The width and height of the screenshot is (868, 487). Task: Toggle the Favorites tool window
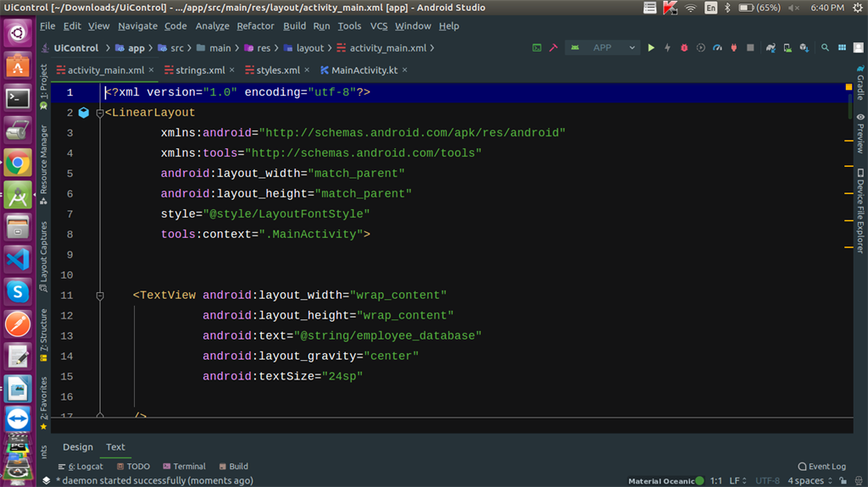pyautogui.click(x=44, y=403)
